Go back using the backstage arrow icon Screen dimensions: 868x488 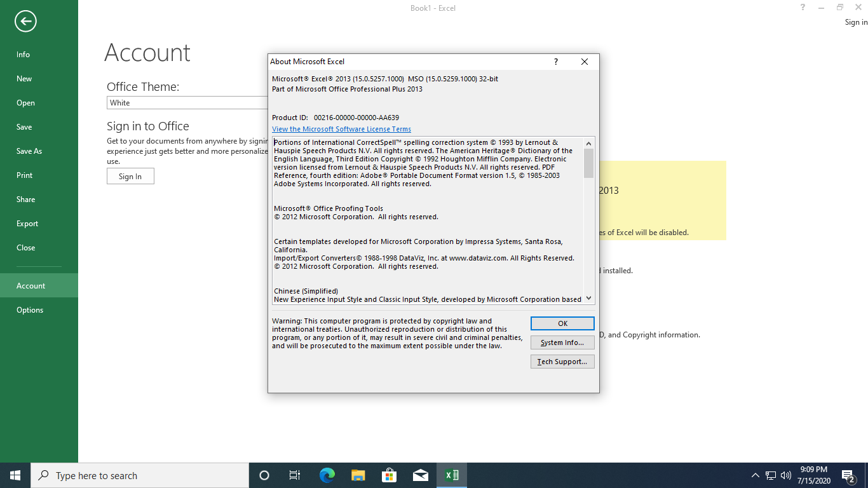(x=25, y=22)
